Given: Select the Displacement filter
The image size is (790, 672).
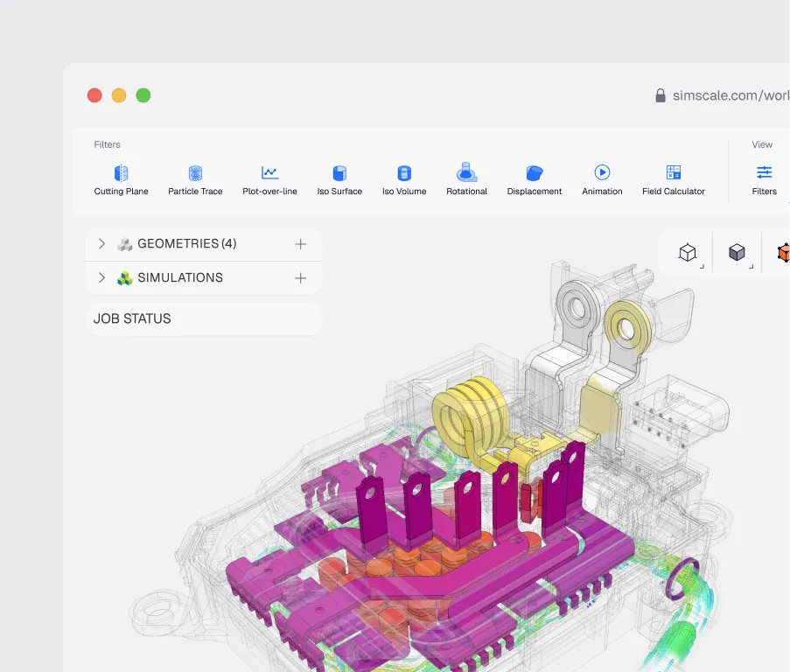Looking at the screenshot, I should point(534,180).
